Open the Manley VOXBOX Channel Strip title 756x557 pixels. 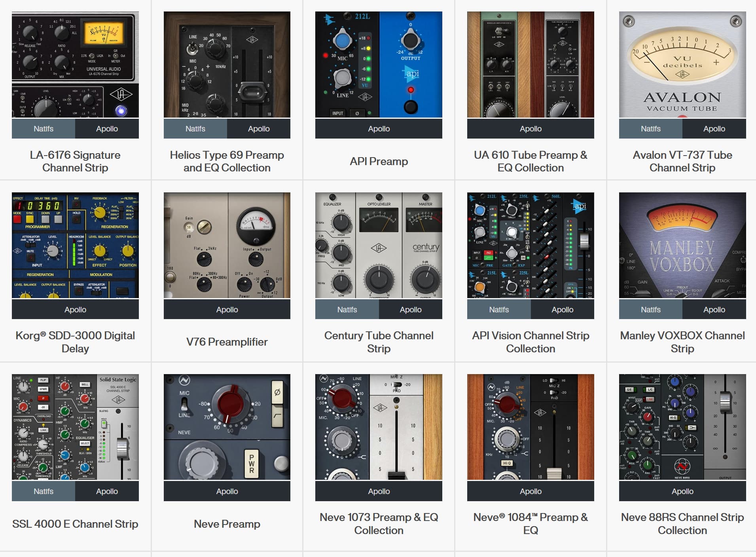pyautogui.click(x=682, y=342)
